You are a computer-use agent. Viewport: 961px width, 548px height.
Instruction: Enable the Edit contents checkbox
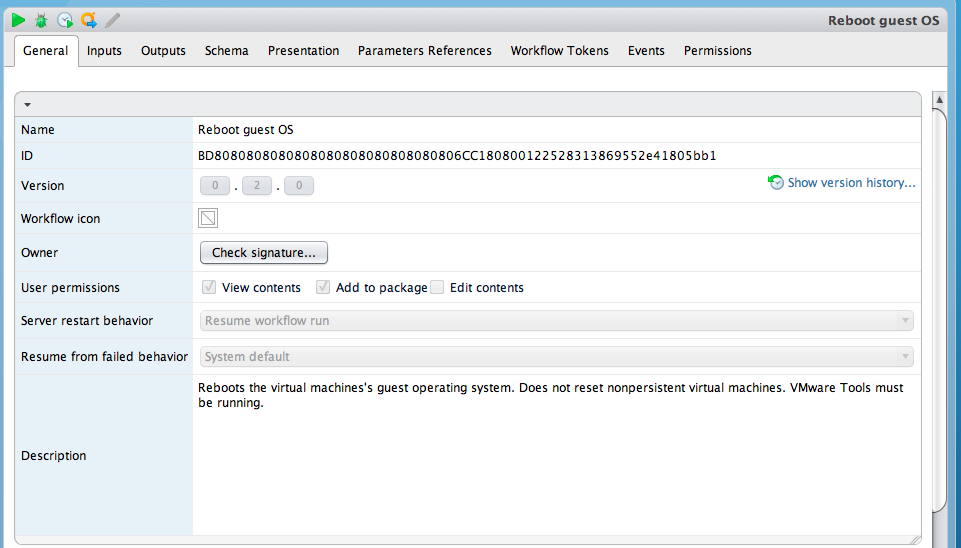pyautogui.click(x=437, y=288)
